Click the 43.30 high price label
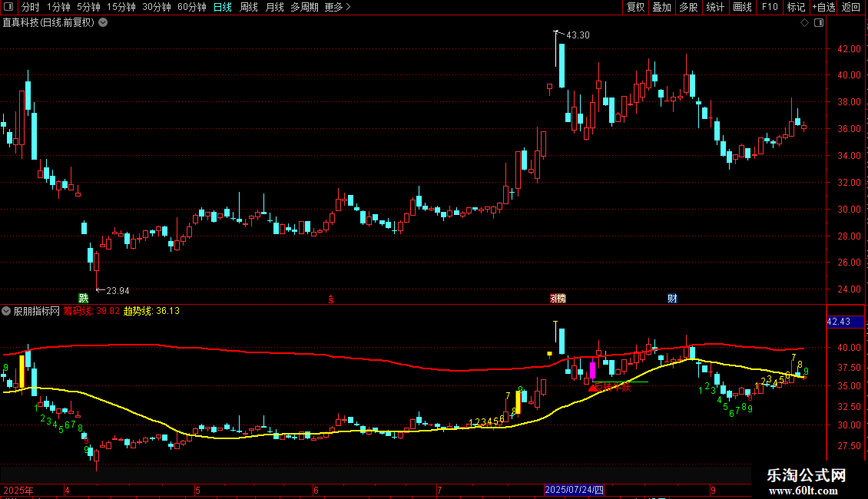Viewport: 868px width, 499px height. point(578,35)
